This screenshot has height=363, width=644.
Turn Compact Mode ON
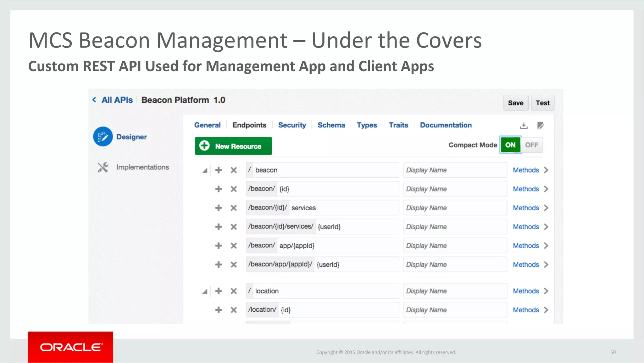510,145
